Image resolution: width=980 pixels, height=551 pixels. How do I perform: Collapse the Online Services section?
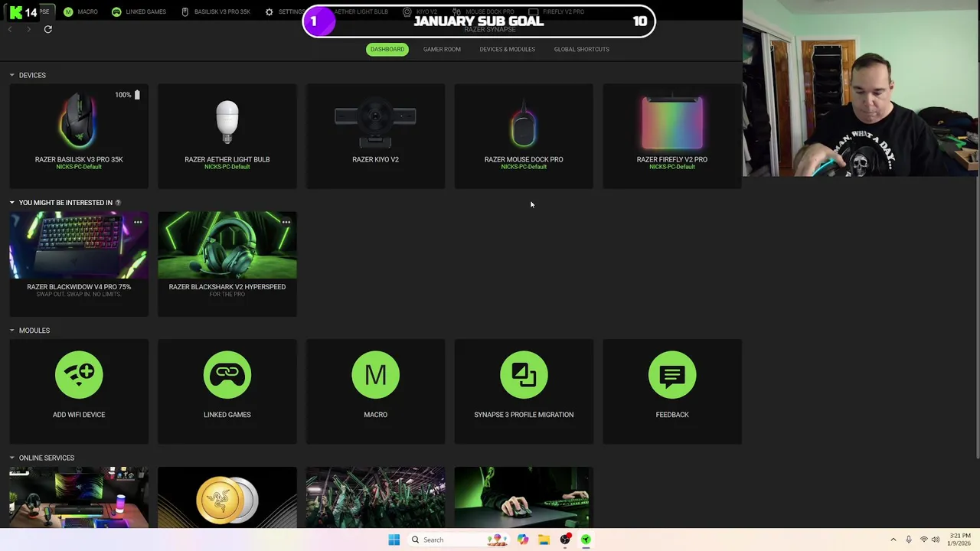(x=11, y=458)
